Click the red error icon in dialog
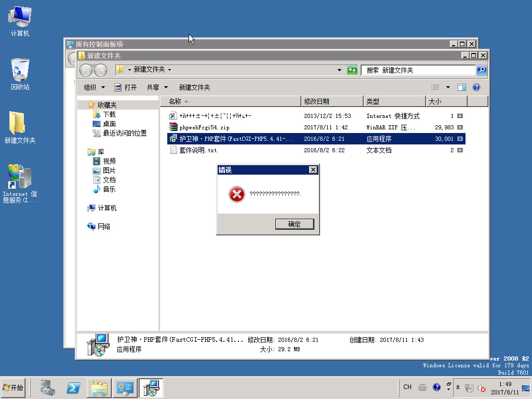This screenshot has width=532, height=399. pyautogui.click(x=236, y=194)
